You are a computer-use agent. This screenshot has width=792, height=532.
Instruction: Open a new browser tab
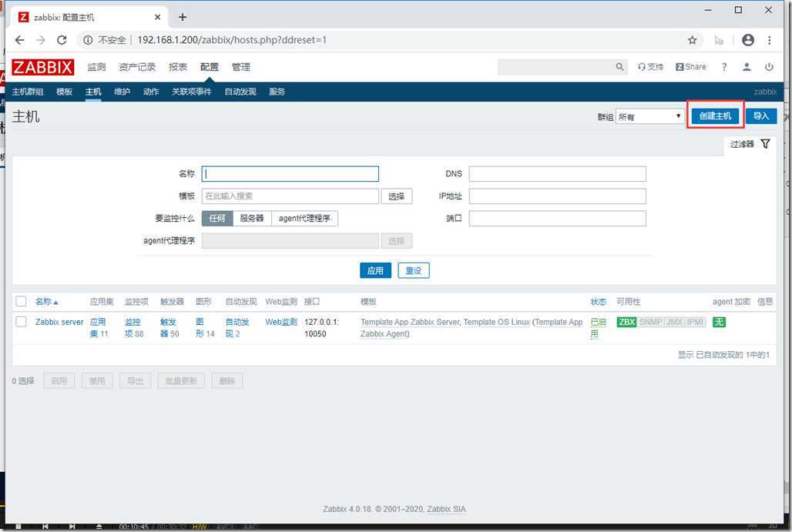point(183,17)
